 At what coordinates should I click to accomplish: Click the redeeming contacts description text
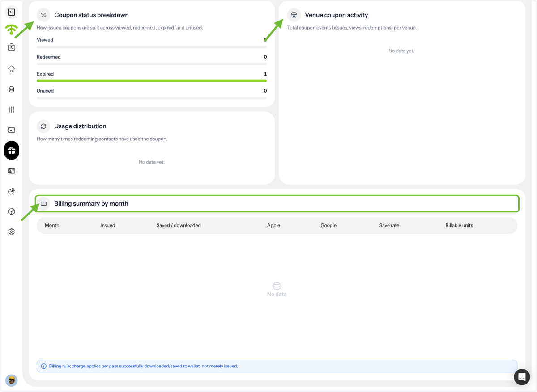(102, 139)
